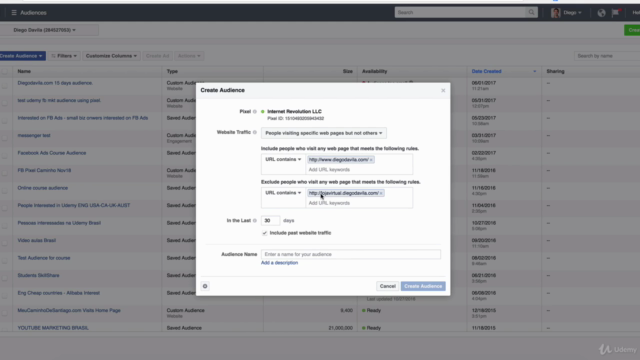Viewport: 640px width, 360px height.
Task: Open Interested on FB Ads audience link
Action: [x=82, y=118]
